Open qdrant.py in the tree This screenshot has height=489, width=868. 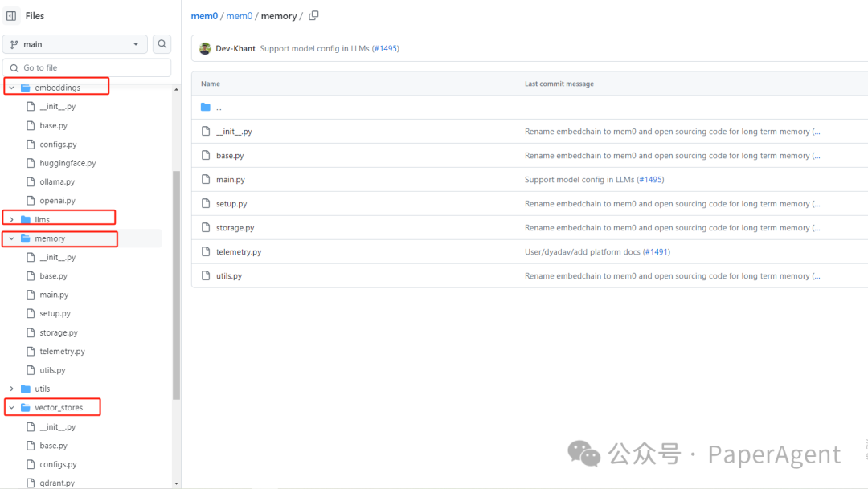[x=57, y=483]
